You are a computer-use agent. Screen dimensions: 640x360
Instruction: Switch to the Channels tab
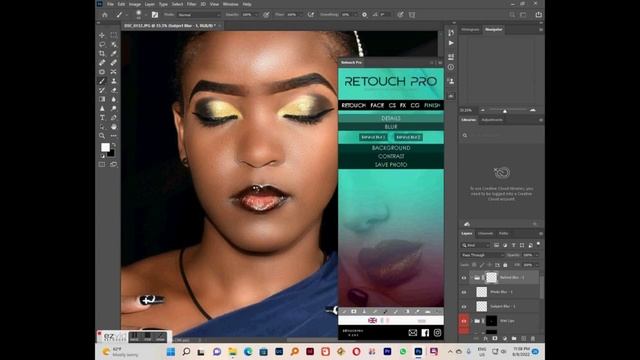485,233
